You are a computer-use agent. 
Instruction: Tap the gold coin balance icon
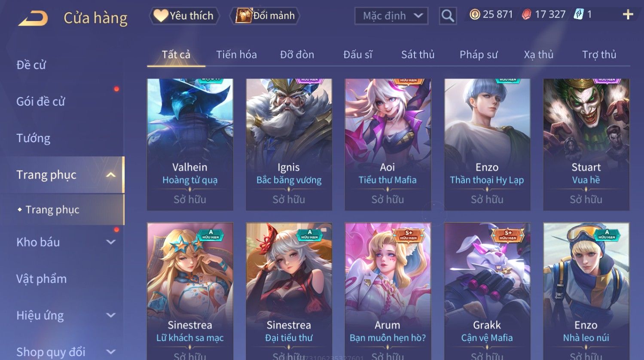pyautogui.click(x=474, y=15)
